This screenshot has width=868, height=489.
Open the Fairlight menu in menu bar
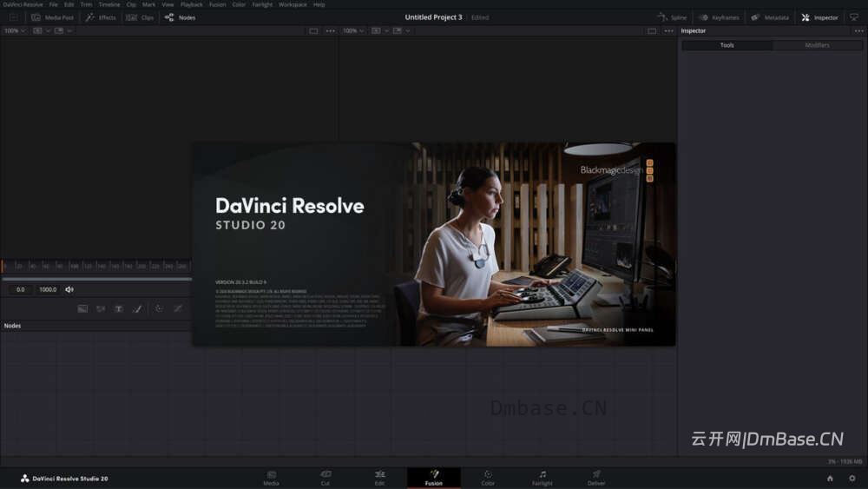(262, 3)
